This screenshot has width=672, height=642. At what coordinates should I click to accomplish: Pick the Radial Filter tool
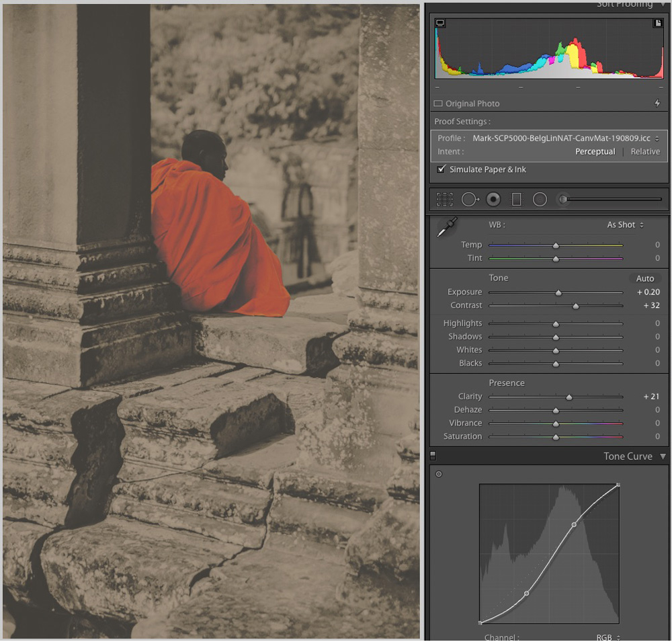(540, 199)
